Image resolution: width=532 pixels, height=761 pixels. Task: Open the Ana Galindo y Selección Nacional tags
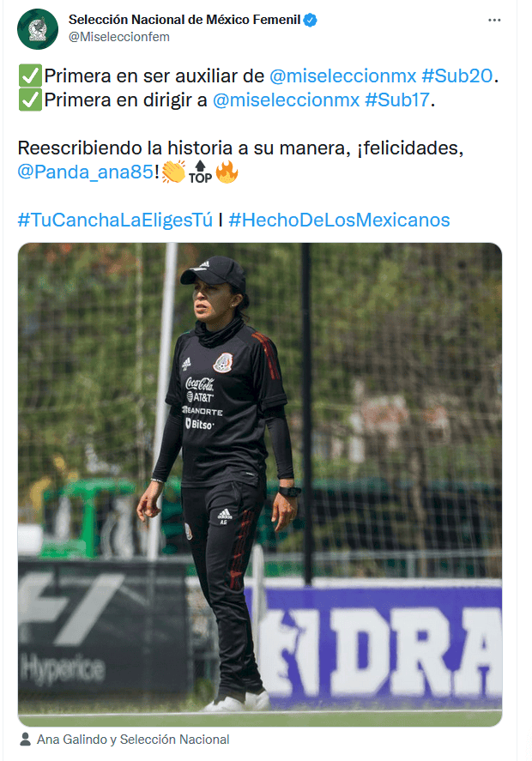(133, 740)
